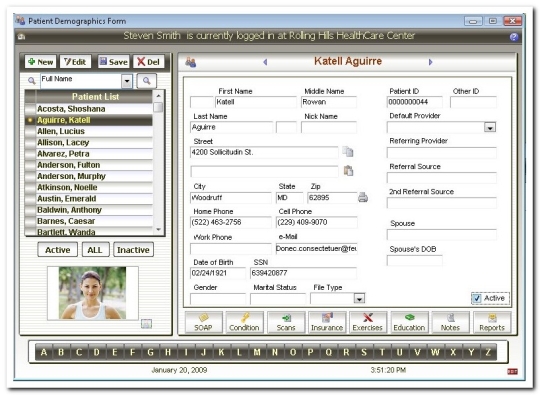Click the Cell Phone field
540x395 pixels.
316,222
